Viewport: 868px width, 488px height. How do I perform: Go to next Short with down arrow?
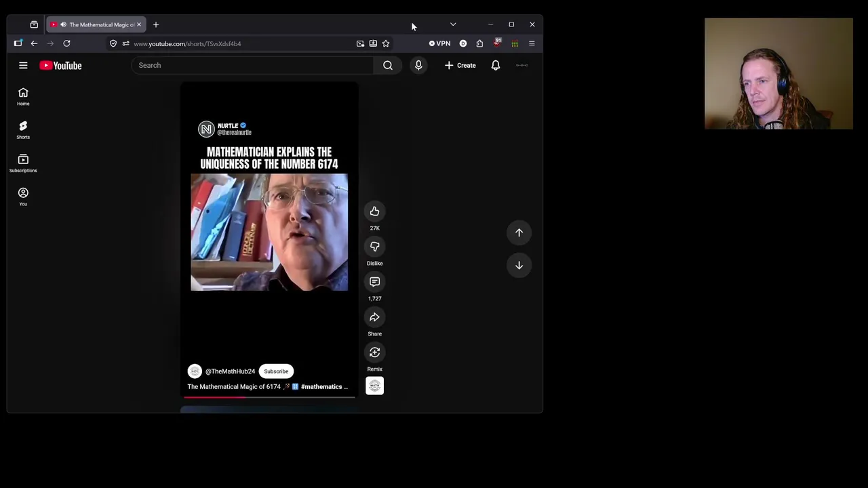tap(519, 265)
